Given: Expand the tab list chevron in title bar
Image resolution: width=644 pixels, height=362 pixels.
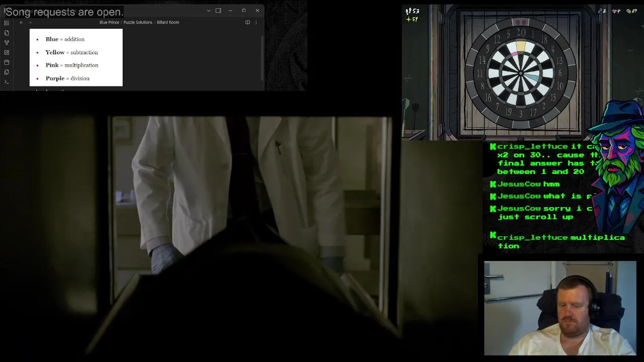Looking at the screenshot, I should point(209,11).
